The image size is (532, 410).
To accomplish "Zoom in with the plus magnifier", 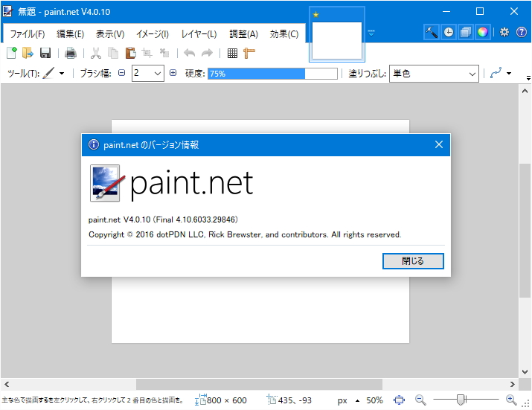I will coord(511,400).
